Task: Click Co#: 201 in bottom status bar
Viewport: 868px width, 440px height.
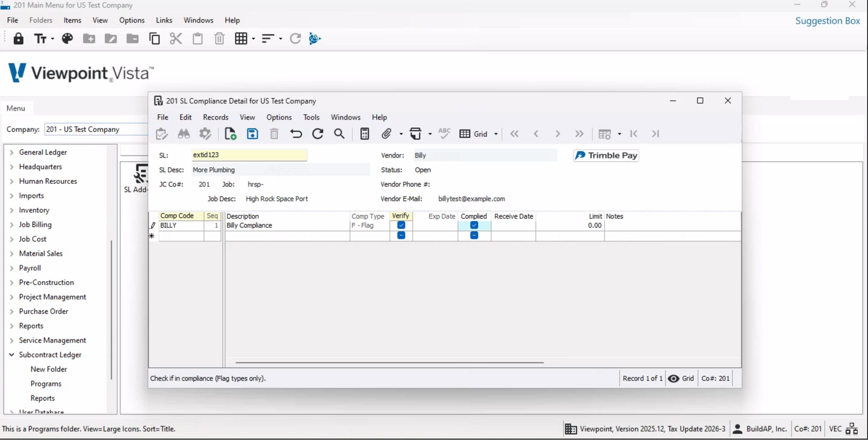Action: point(808,429)
